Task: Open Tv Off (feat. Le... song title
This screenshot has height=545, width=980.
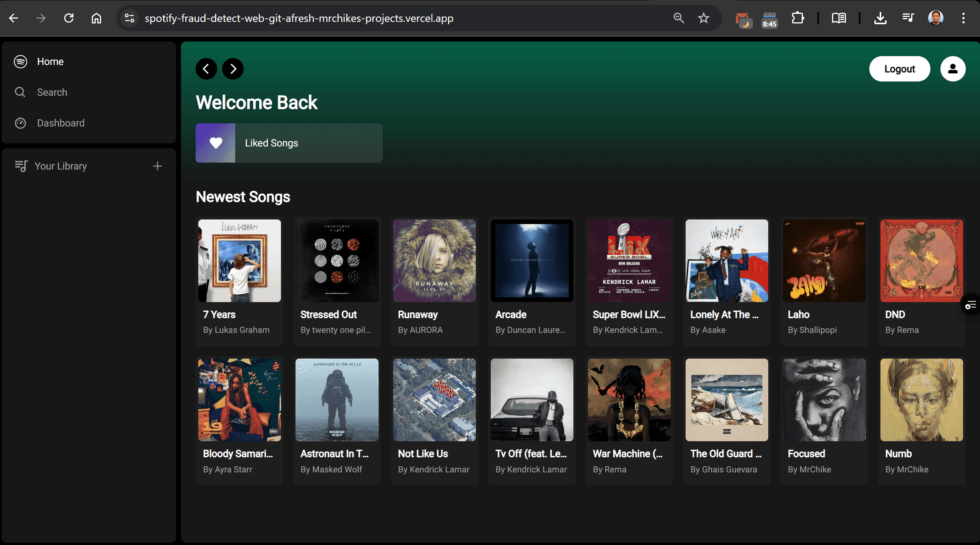Action: click(x=531, y=454)
